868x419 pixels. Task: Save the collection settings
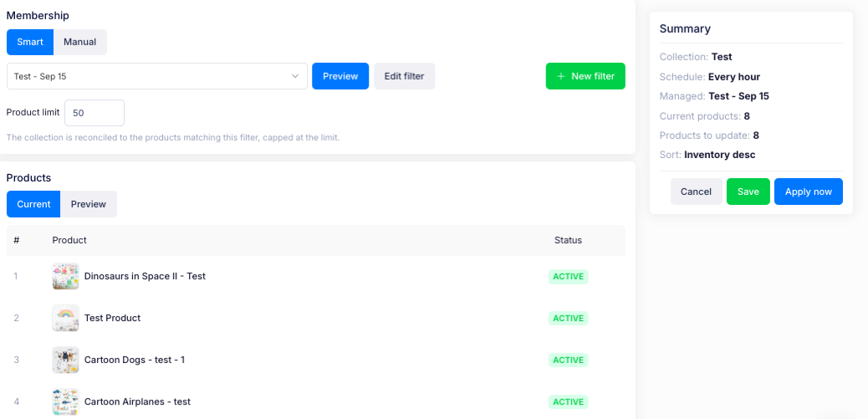pos(748,192)
